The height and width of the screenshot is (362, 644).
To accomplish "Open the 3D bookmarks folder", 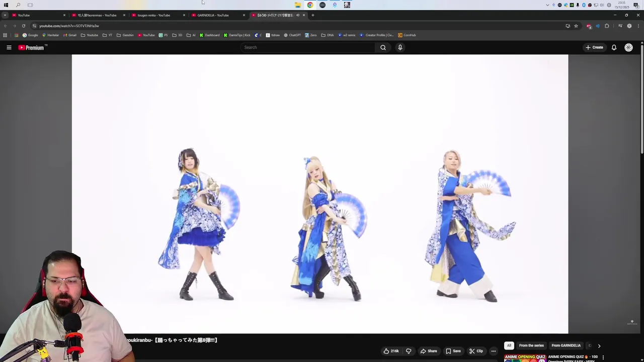I will point(177,35).
